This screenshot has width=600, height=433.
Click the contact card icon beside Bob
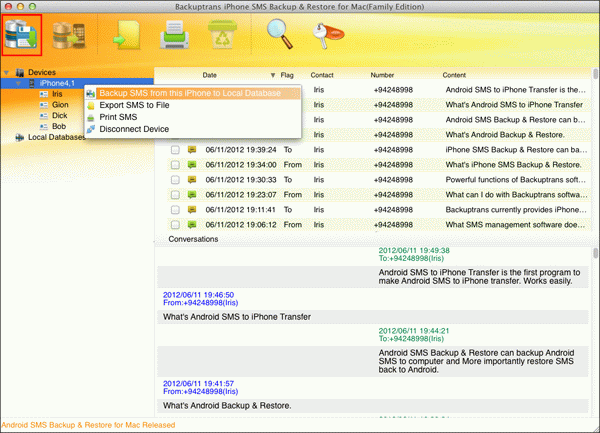point(44,126)
